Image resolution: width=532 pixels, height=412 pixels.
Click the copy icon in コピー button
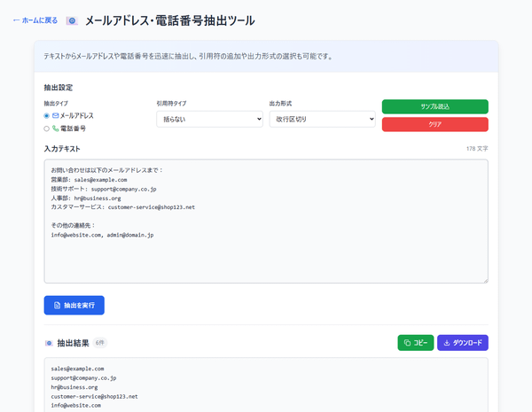click(407, 343)
